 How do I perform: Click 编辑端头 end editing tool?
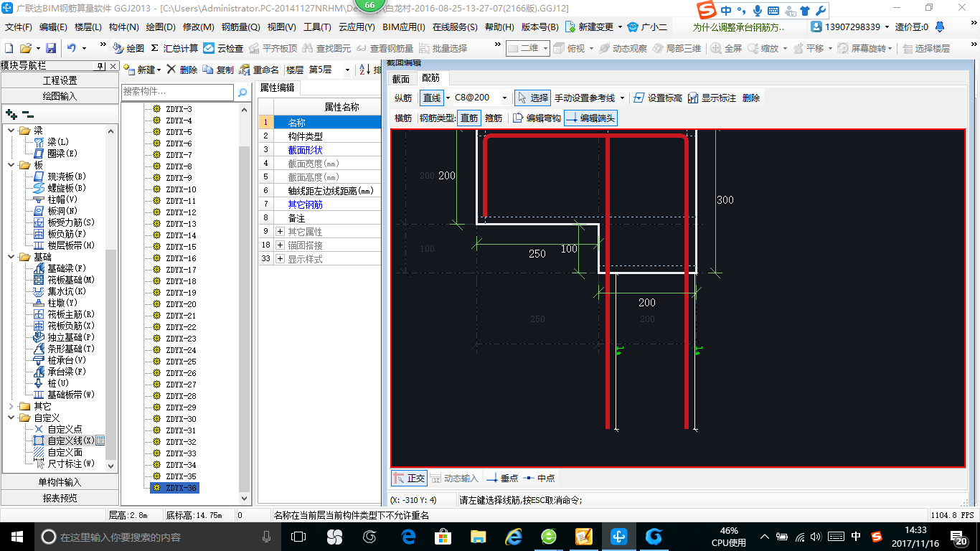click(x=590, y=118)
